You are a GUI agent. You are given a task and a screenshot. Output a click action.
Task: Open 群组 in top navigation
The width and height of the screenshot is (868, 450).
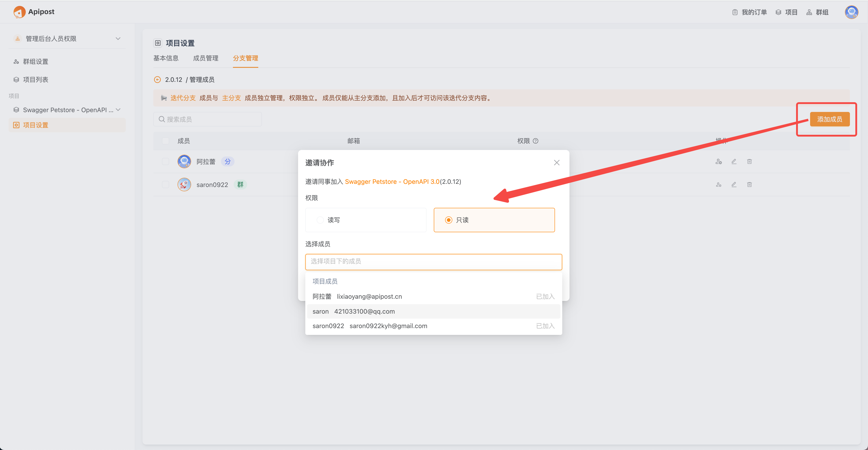tap(818, 12)
